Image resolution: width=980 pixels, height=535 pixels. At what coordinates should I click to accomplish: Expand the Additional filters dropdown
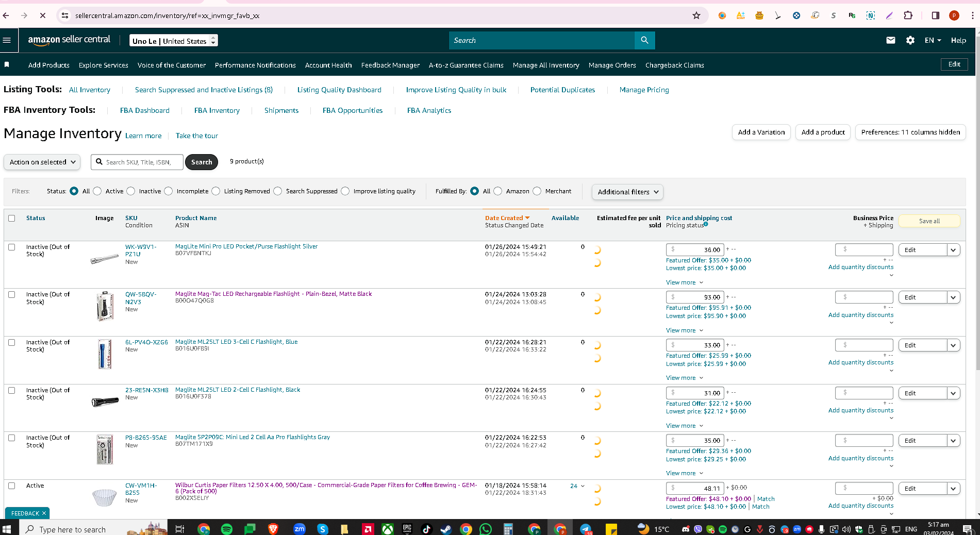[x=627, y=192]
